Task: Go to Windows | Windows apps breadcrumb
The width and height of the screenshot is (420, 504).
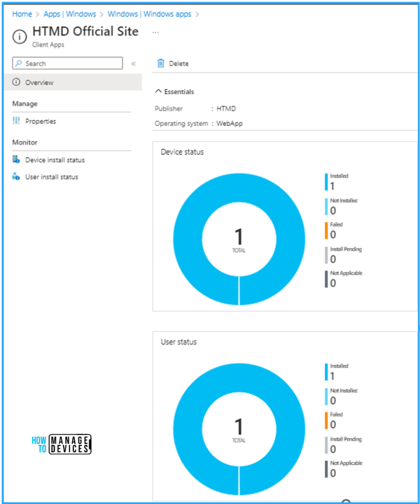Action: pyautogui.click(x=149, y=14)
